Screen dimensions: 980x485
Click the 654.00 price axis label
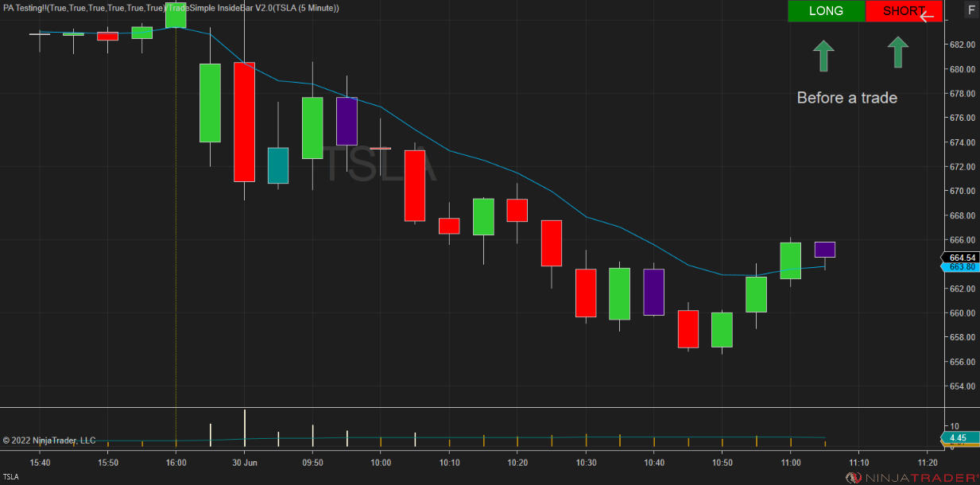pyautogui.click(x=961, y=386)
